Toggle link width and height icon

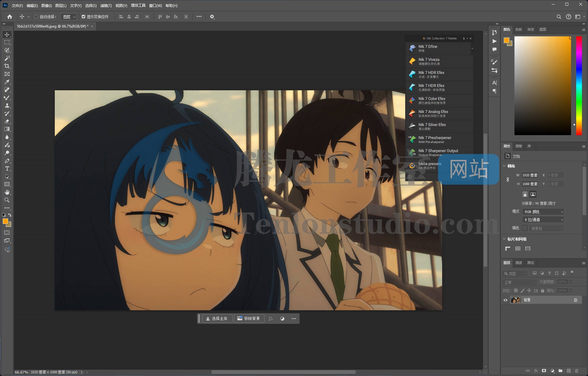click(x=508, y=179)
